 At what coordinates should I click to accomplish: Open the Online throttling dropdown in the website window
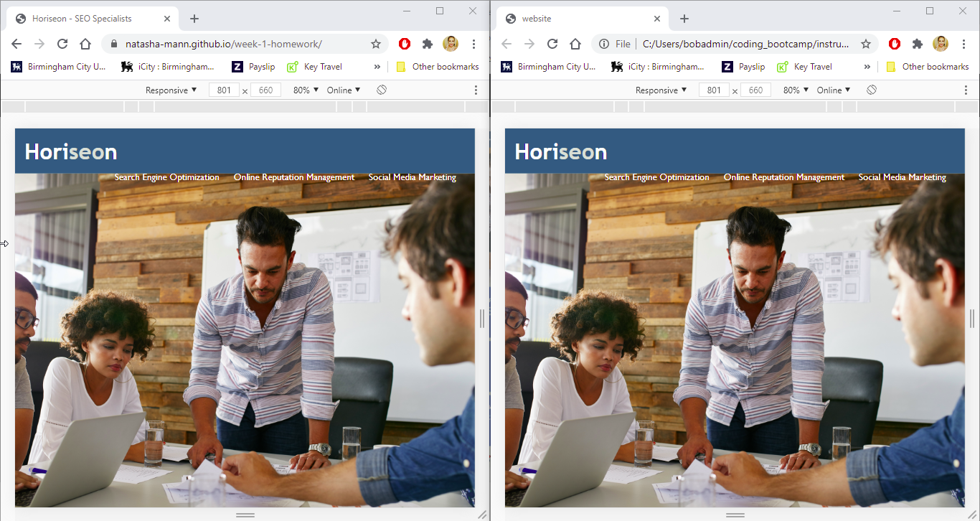click(x=834, y=90)
